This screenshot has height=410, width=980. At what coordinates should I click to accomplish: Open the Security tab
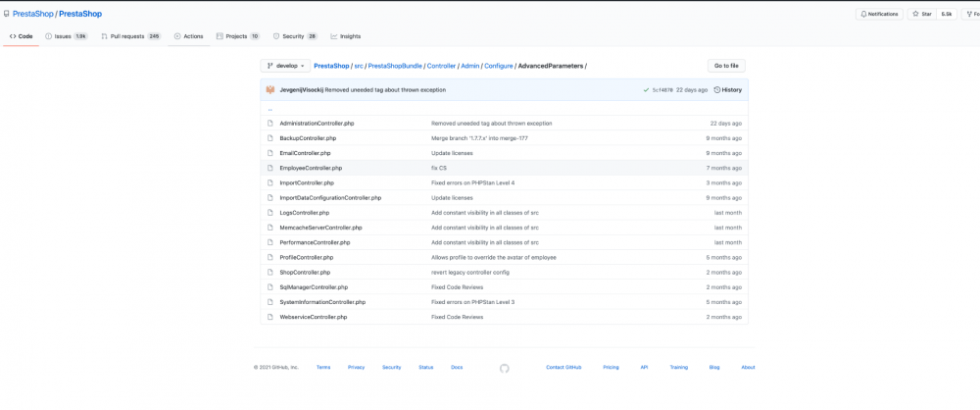point(294,36)
